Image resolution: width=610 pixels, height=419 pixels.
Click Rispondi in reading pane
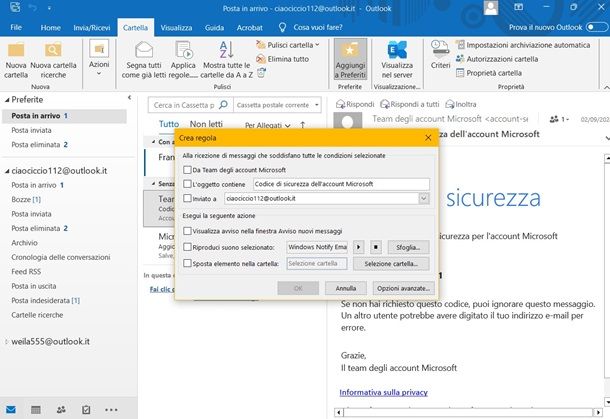355,104
